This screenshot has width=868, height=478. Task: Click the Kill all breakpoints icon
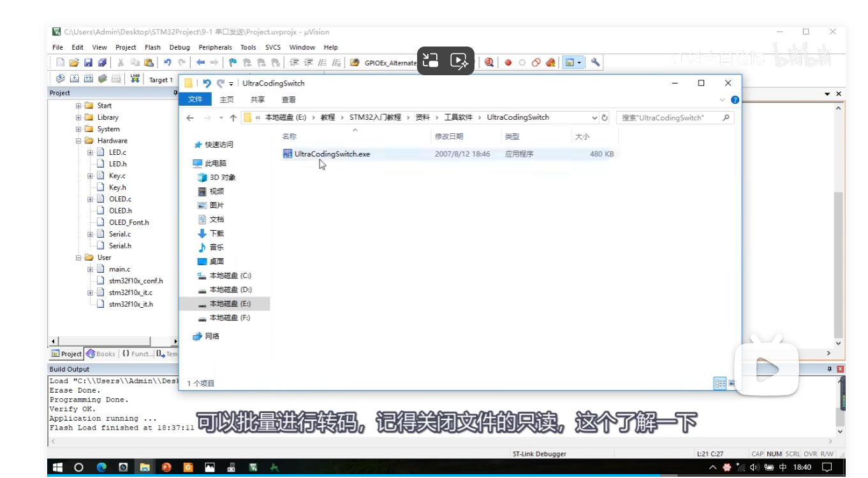coord(550,62)
